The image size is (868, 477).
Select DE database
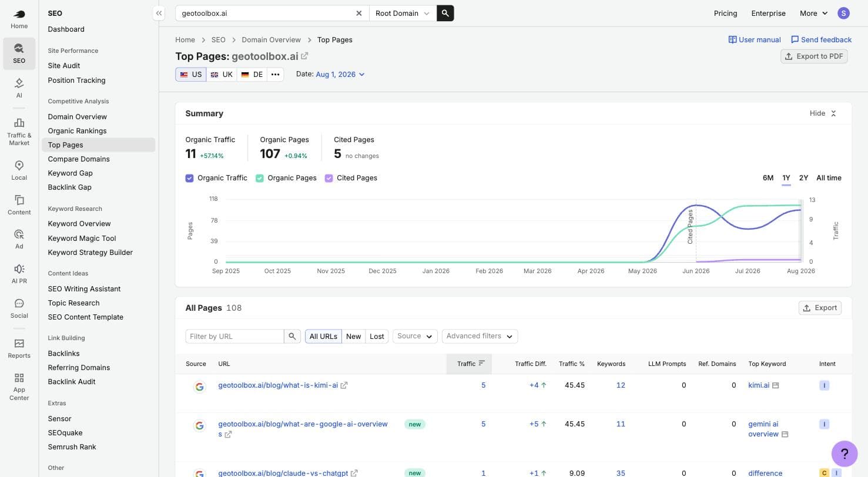pyautogui.click(x=252, y=75)
